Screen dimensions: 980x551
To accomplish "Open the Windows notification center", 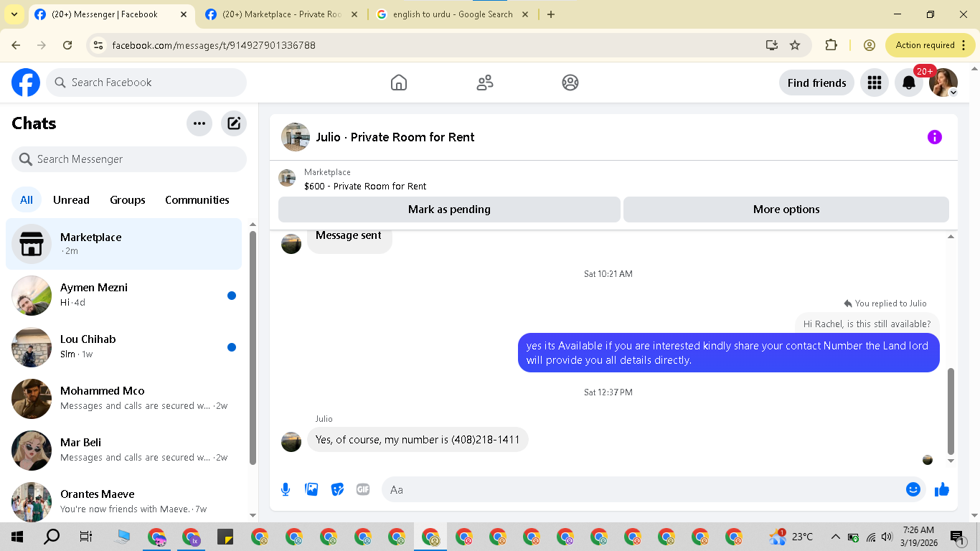I will pyautogui.click(x=958, y=537).
